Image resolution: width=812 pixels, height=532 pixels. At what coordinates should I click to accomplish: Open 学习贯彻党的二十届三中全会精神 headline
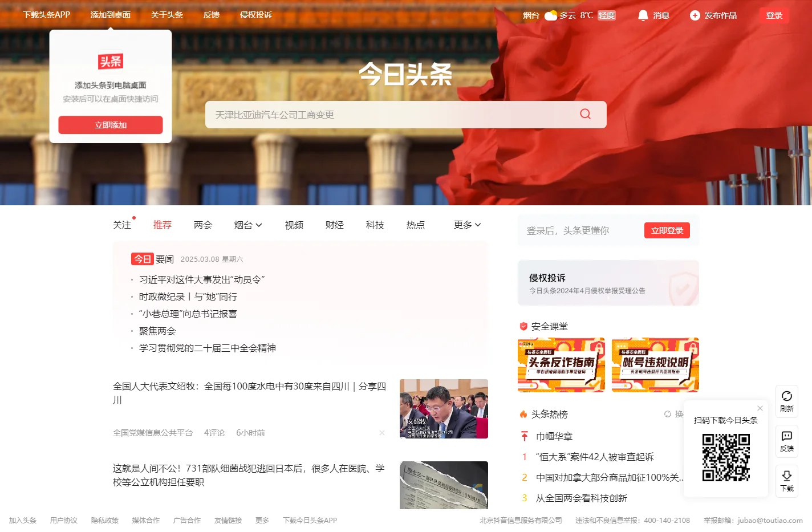point(208,348)
